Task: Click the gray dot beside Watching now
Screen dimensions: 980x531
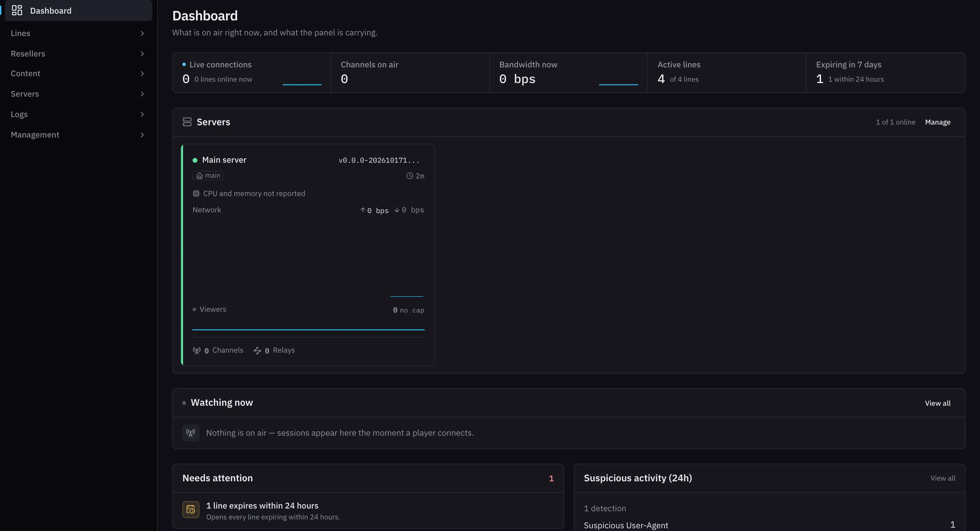Action: (x=184, y=403)
